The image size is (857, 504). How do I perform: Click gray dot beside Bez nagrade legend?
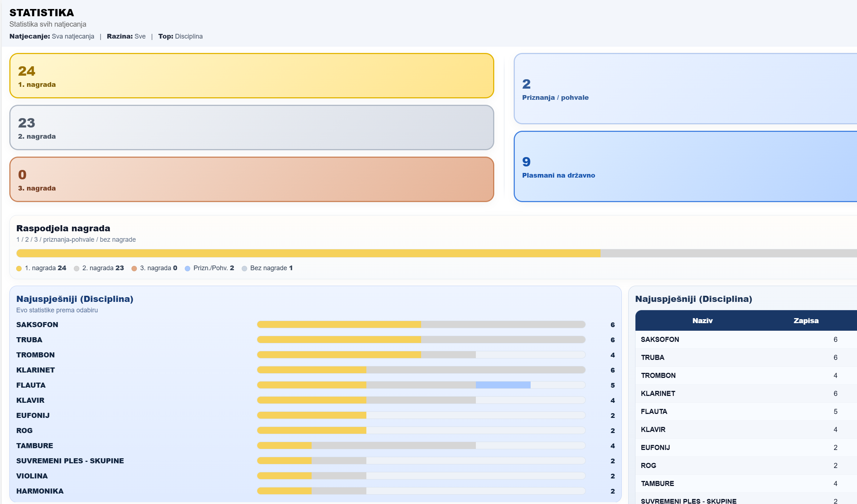coord(245,268)
